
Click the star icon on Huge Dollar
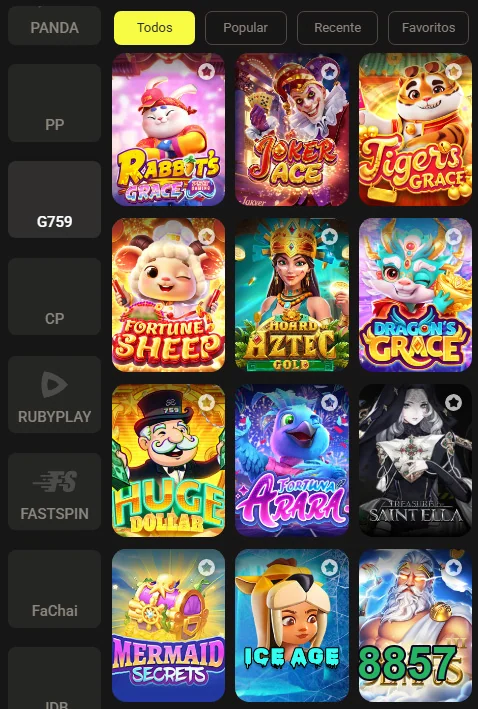pyautogui.click(x=206, y=402)
